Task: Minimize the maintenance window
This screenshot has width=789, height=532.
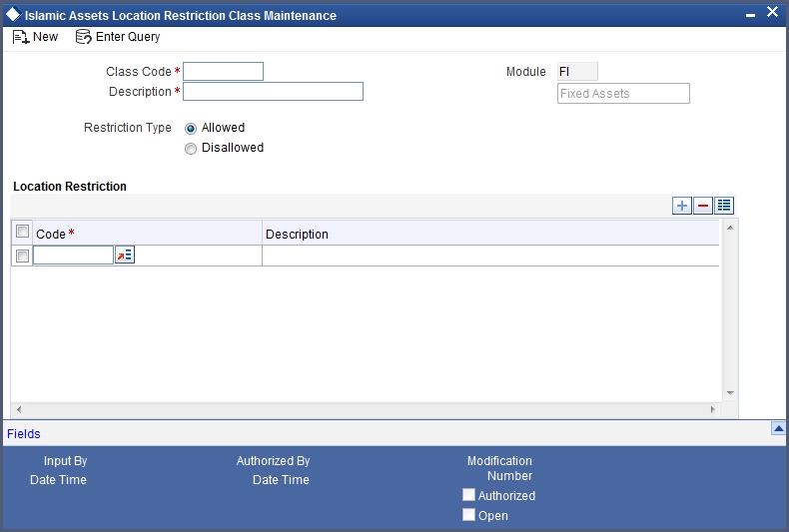Action: pyautogui.click(x=750, y=15)
